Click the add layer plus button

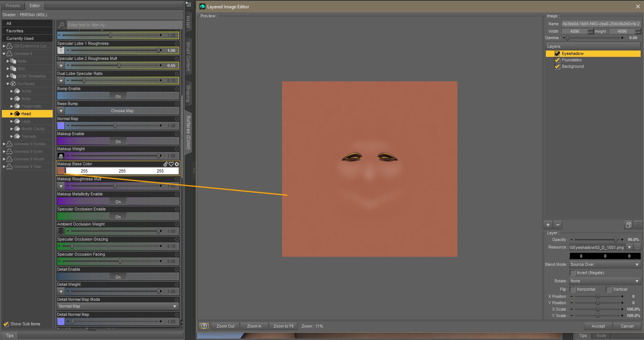tap(548, 225)
